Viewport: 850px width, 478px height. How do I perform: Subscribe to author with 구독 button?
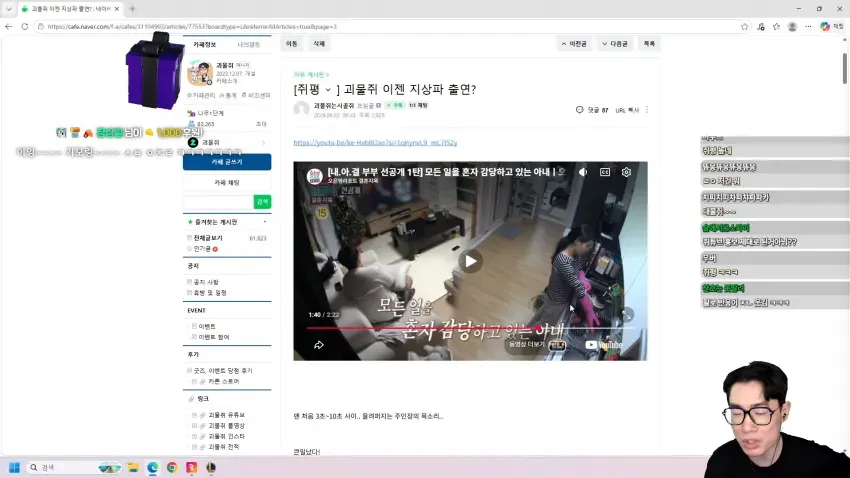395,105
